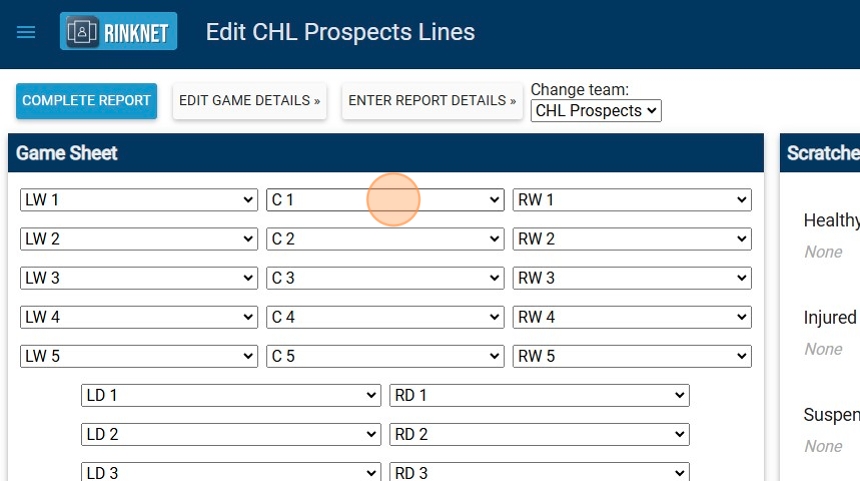The width and height of the screenshot is (860, 481).
Task: Open the LD 1 defense dropdown
Action: [x=230, y=396]
